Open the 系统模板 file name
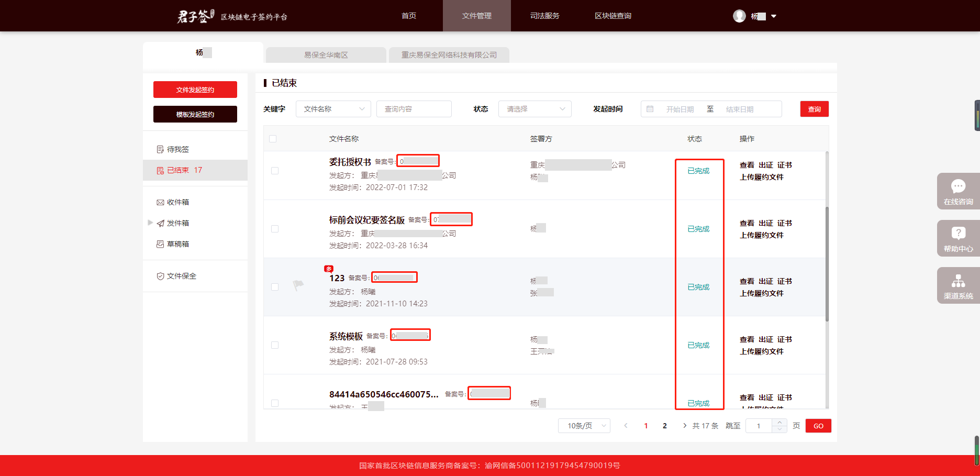 tap(346, 336)
